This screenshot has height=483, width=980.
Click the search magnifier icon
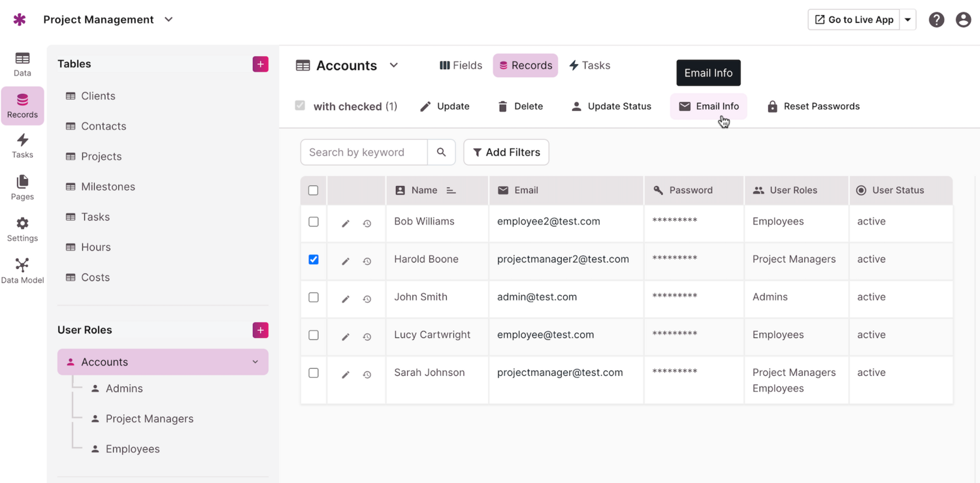(442, 152)
